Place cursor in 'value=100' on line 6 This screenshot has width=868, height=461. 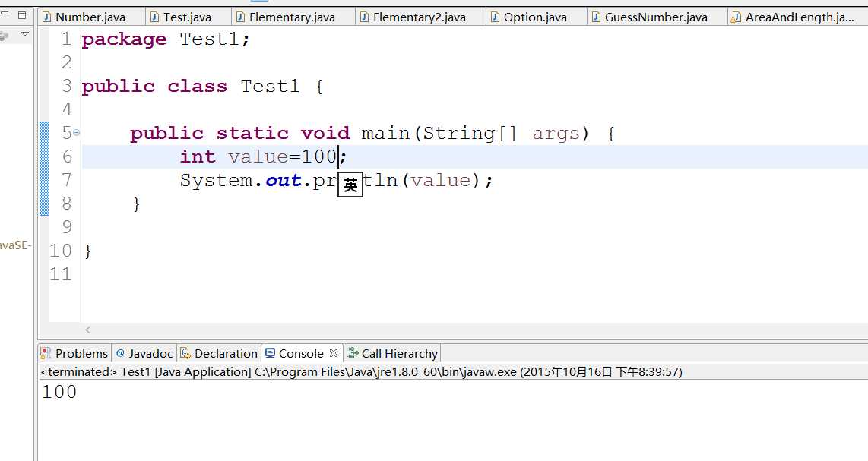point(283,156)
